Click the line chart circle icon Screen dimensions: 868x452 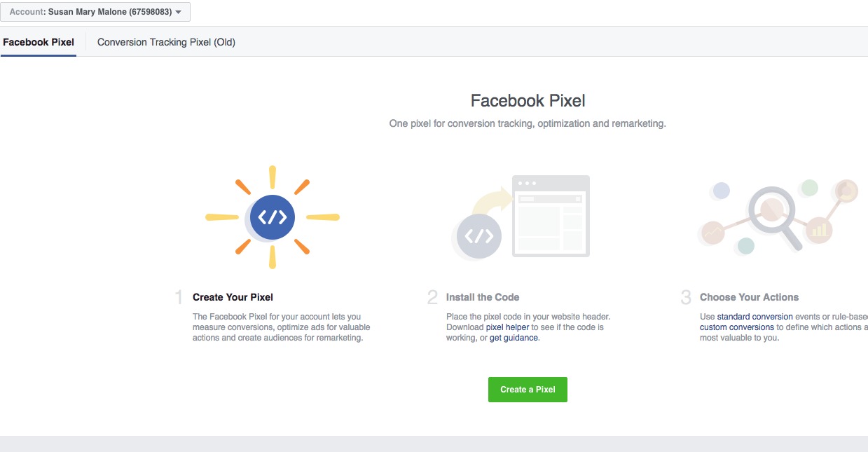coord(713,232)
